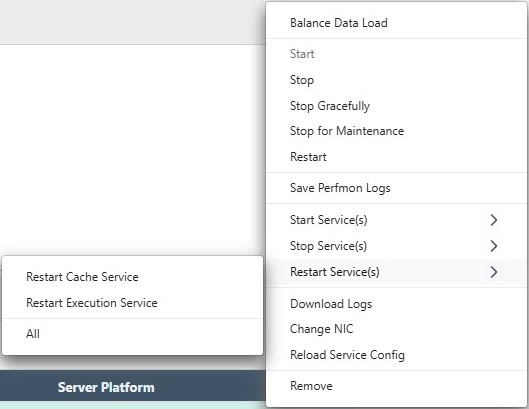Click Reload Service Config
This screenshot has width=529, height=409.
(397, 355)
